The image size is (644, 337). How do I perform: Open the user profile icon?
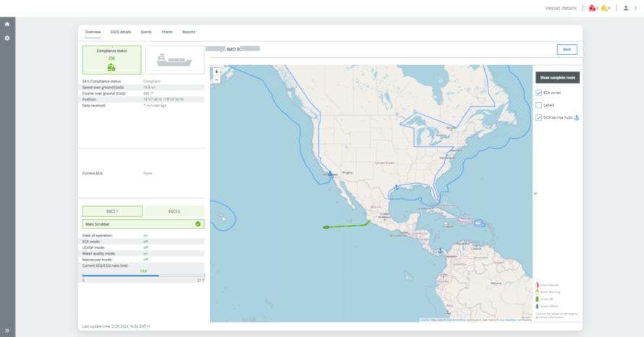click(x=626, y=8)
